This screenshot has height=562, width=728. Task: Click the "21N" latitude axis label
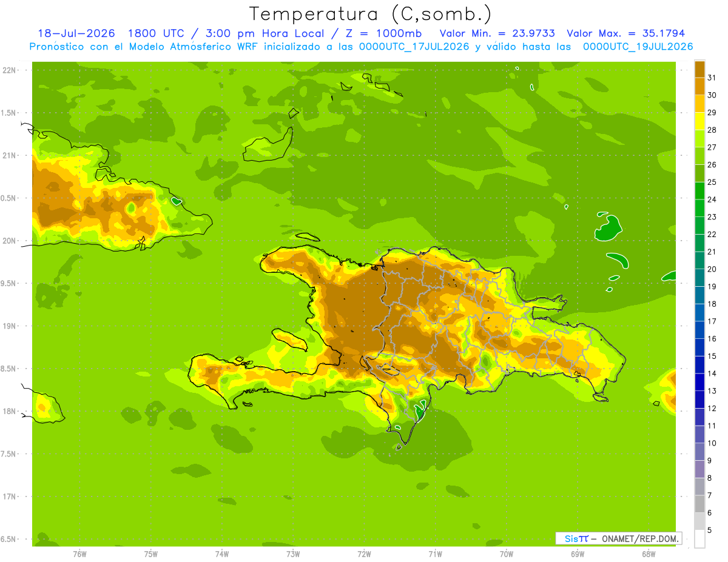click(x=10, y=155)
